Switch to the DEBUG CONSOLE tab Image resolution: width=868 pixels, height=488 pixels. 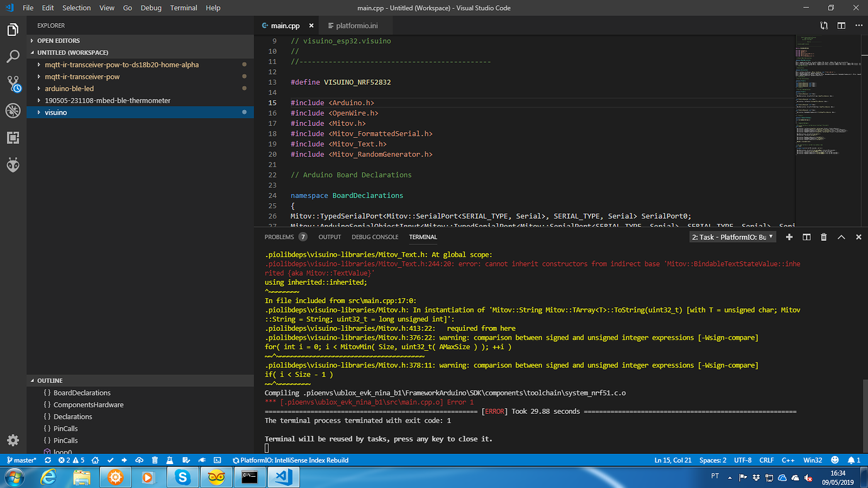[375, 237]
